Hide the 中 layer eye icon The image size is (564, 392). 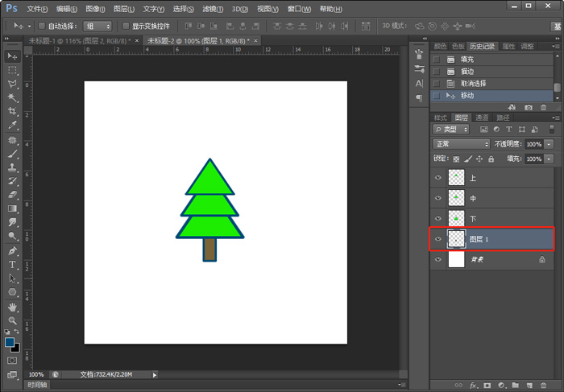click(x=438, y=198)
